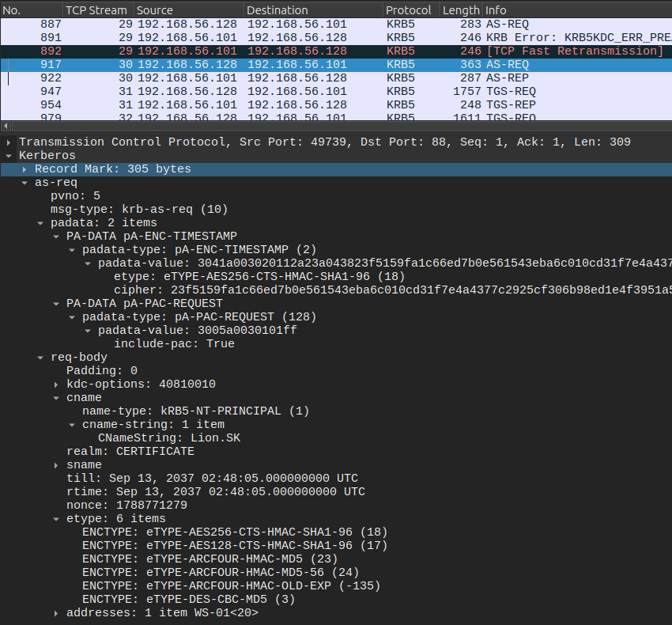Expand the sname node
The height and width of the screenshot is (625, 672).
click(x=56, y=464)
